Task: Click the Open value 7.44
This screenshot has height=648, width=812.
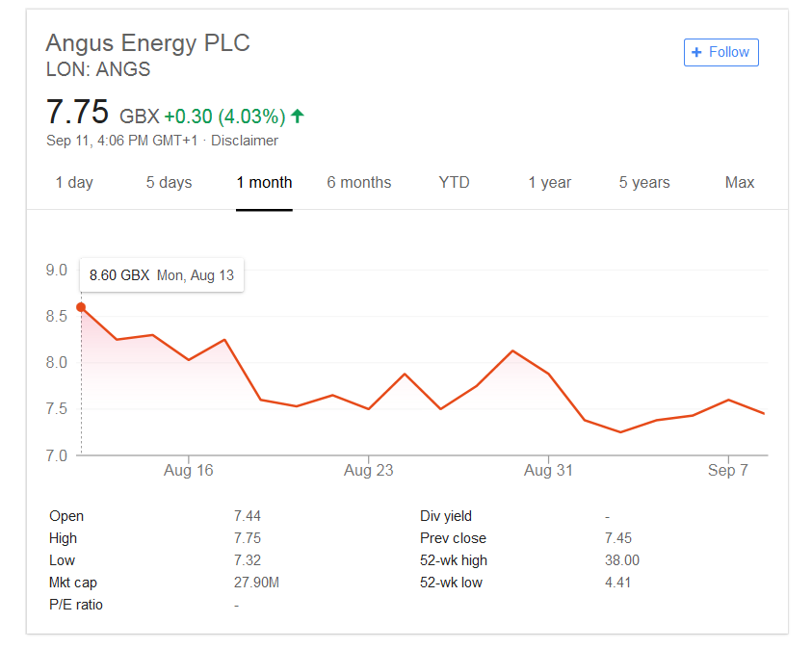Action: [x=247, y=516]
